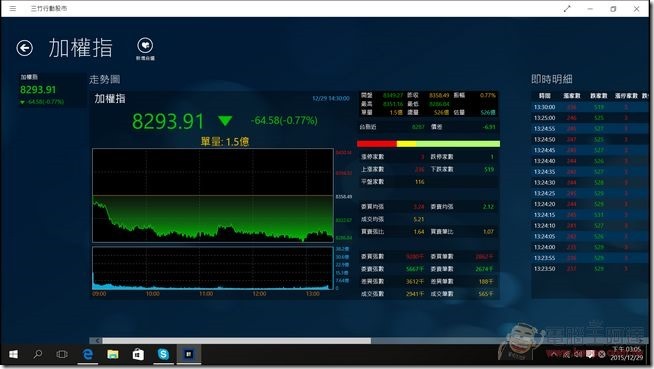The width and height of the screenshot is (654, 369).
Task: Open taskbar Search magnifier
Action: click(x=38, y=354)
